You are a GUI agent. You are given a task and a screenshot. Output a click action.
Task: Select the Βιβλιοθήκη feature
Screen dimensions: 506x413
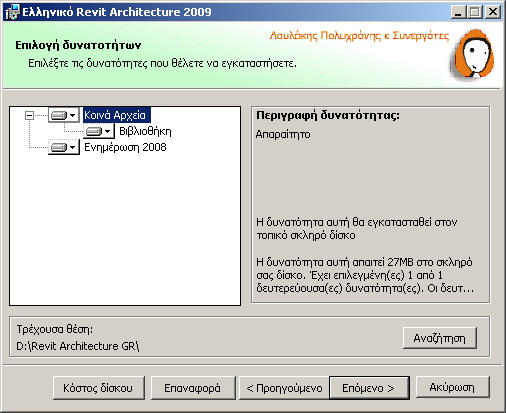coord(145,131)
